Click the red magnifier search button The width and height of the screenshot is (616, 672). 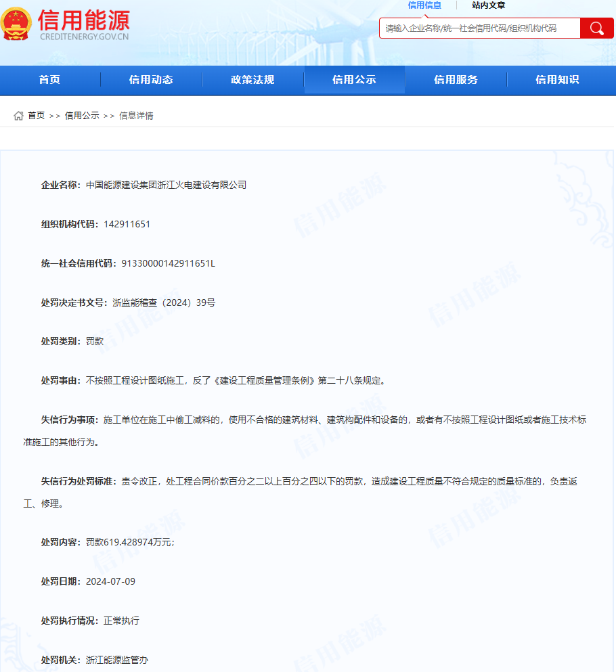pos(596,28)
